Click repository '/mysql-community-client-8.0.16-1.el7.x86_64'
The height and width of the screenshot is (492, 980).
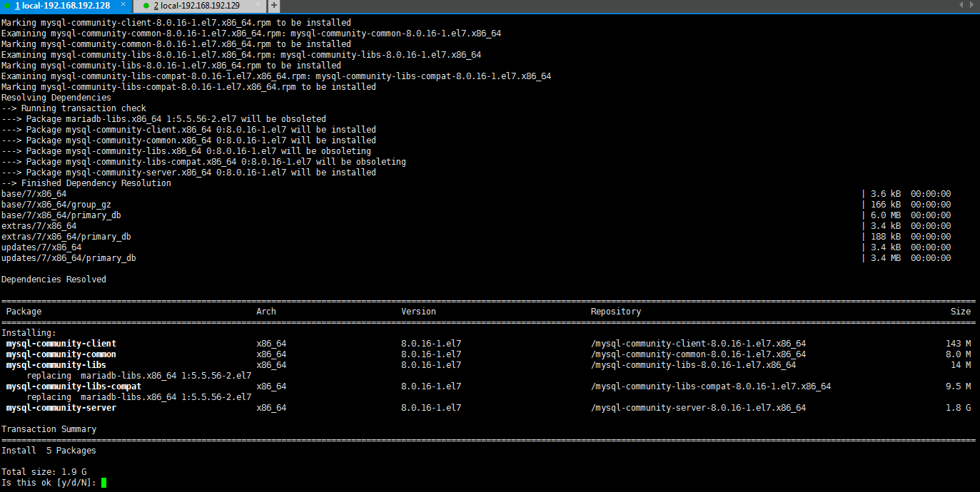point(698,344)
